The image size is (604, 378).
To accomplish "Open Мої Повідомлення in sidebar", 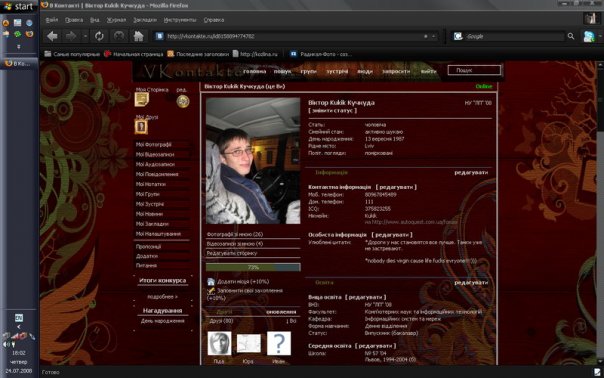I will [157, 174].
